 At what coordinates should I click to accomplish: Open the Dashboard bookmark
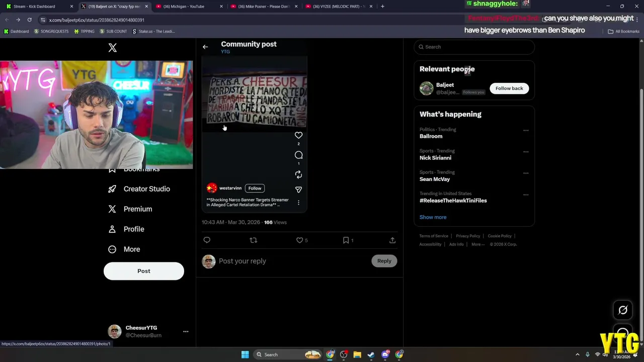pos(16,31)
